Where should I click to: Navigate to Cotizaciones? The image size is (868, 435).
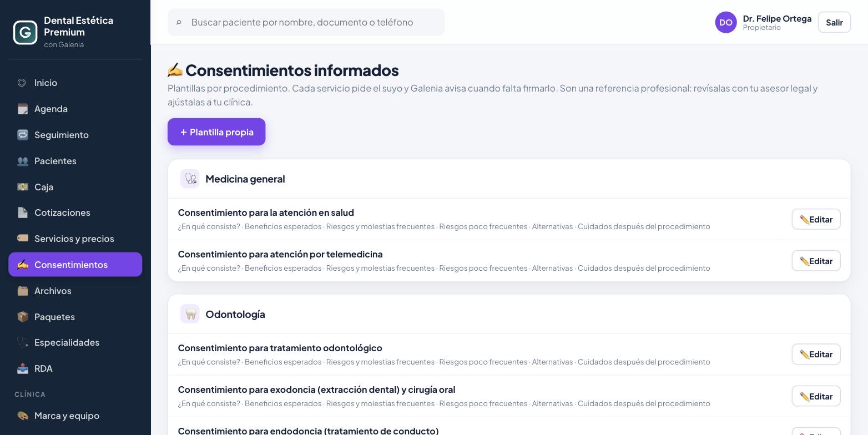(x=75, y=213)
